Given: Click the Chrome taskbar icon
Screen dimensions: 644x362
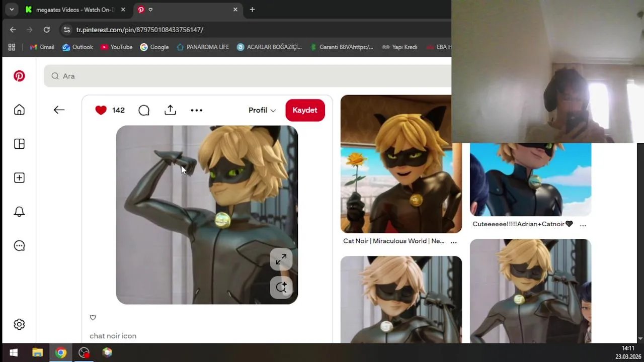Looking at the screenshot, I should pyautogui.click(x=61, y=352).
